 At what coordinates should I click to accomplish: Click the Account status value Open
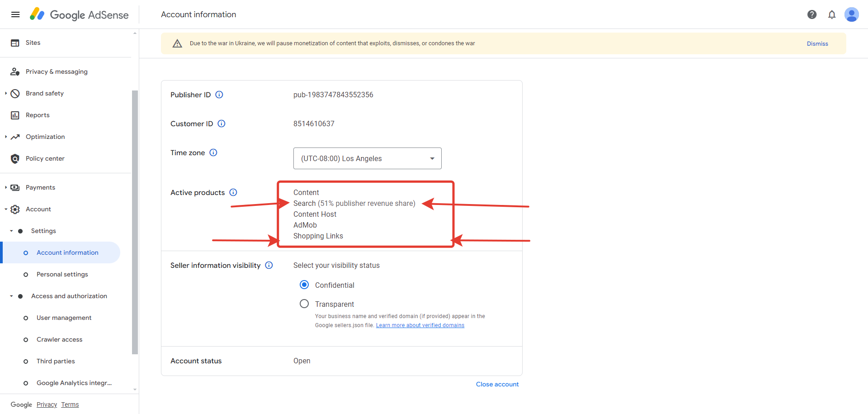tap(302, 361)
